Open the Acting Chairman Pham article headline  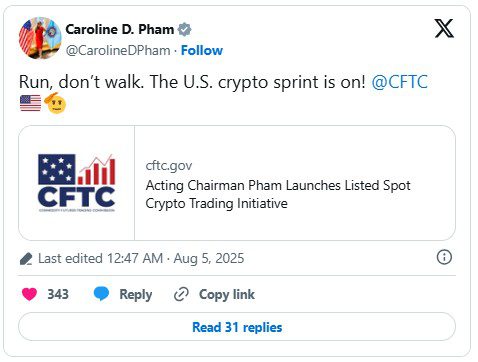tap(278, 194)
